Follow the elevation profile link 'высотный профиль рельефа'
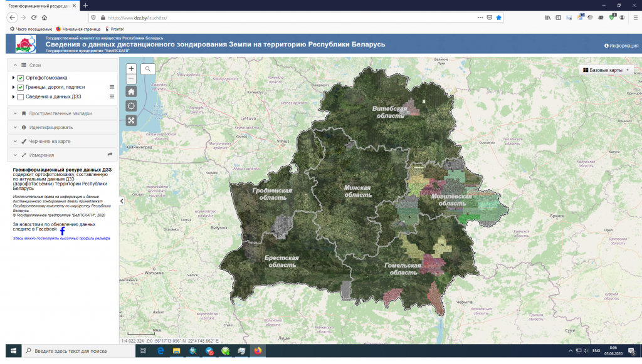 (x=61, y=239)
